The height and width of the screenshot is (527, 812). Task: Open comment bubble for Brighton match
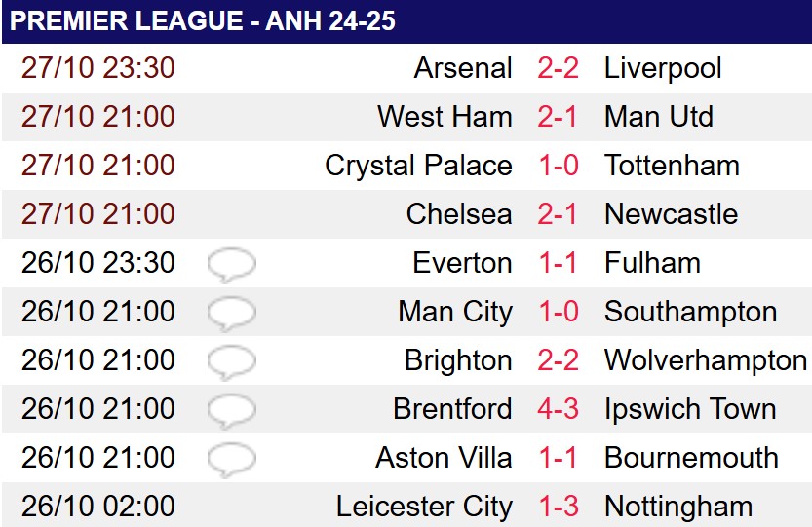(231, 362)
